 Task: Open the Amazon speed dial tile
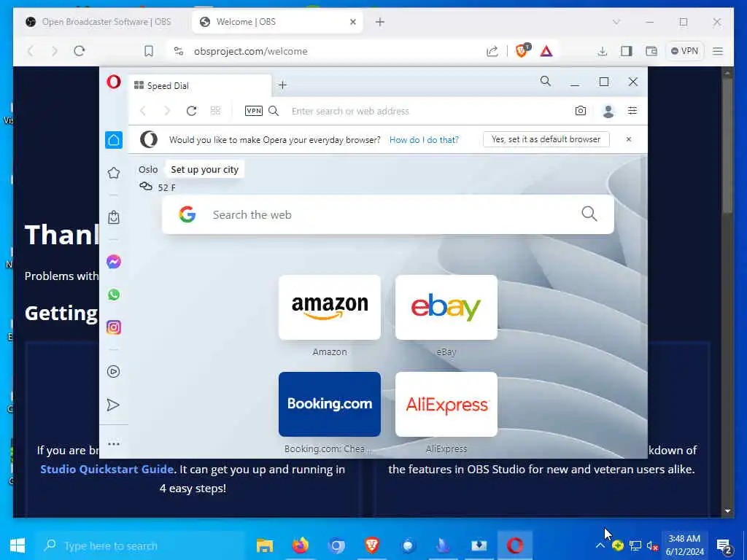tap(330, 308)
